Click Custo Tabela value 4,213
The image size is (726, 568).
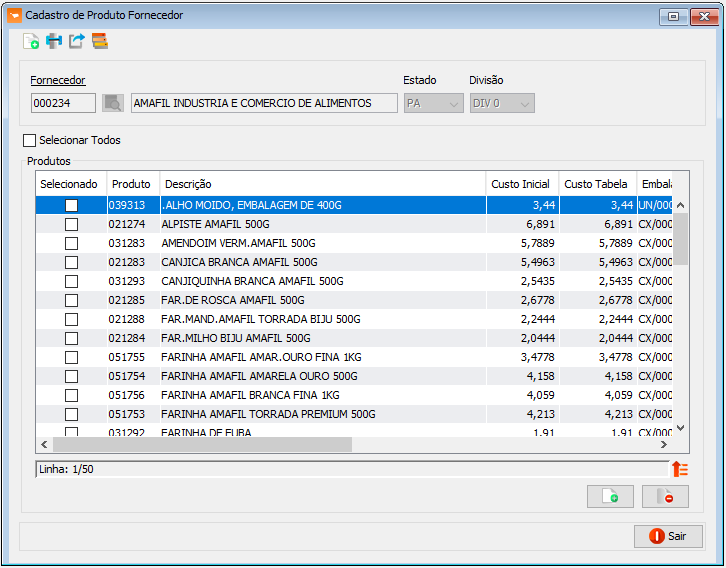[x=619, y=414]
